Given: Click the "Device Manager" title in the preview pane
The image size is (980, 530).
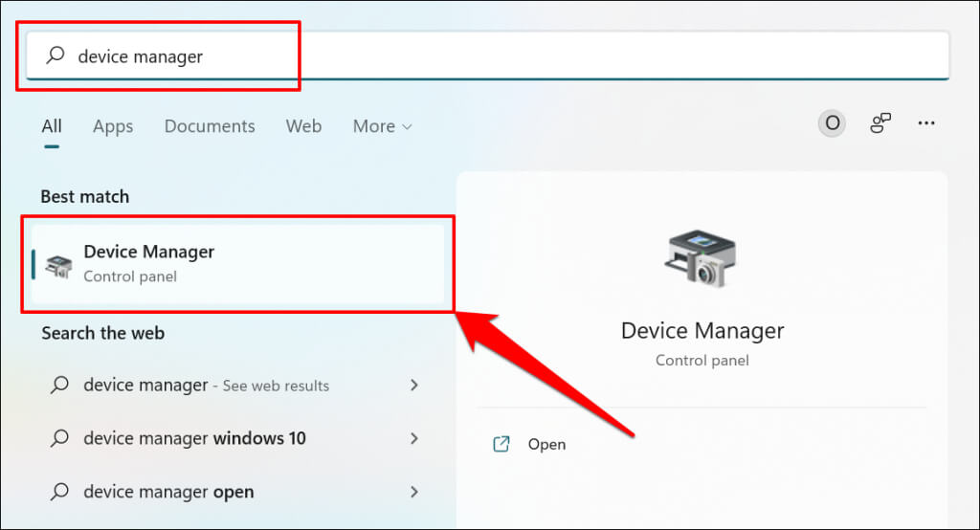Looking at the screenshot, I should tap(702, 331).
